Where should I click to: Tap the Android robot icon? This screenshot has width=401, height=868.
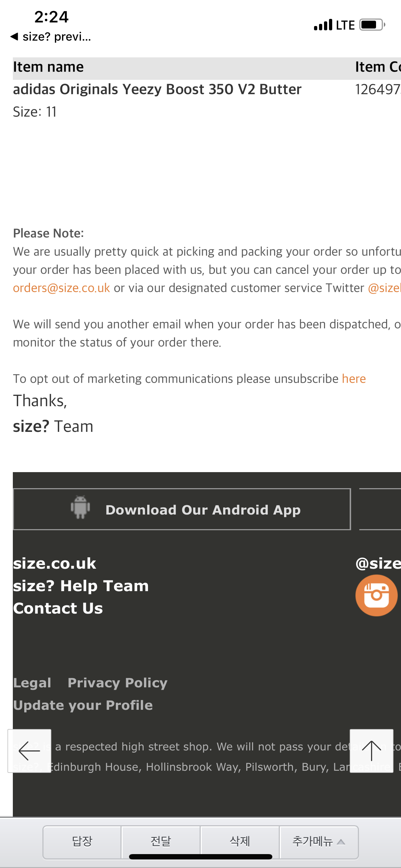coord(81,507)
